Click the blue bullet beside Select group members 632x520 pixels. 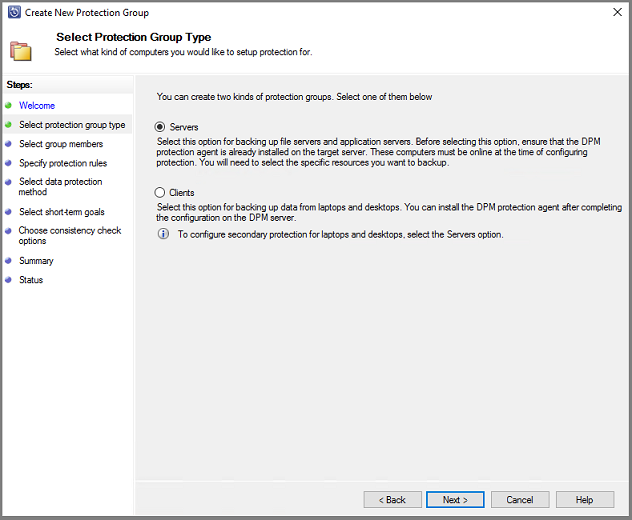coord(8,144)
